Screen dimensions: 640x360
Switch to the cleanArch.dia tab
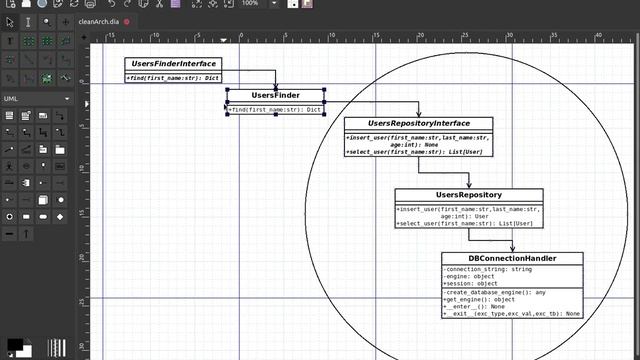(98, 22)
